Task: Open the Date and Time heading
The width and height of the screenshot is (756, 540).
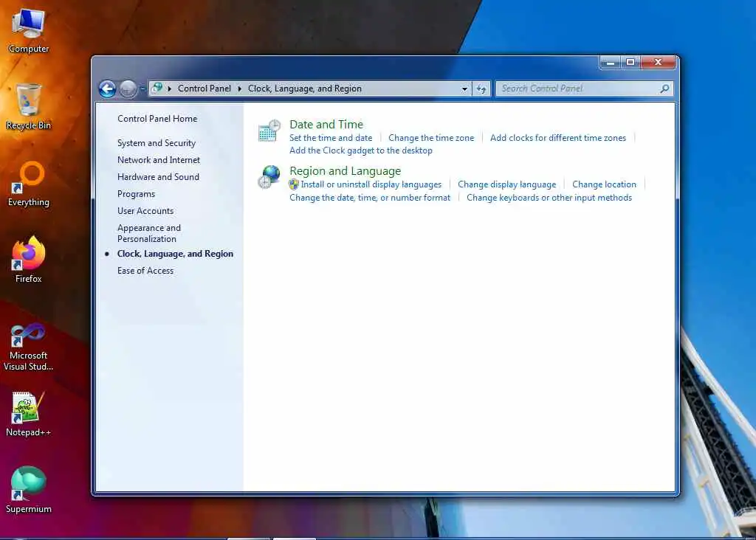Action: [x=326, y=124]
